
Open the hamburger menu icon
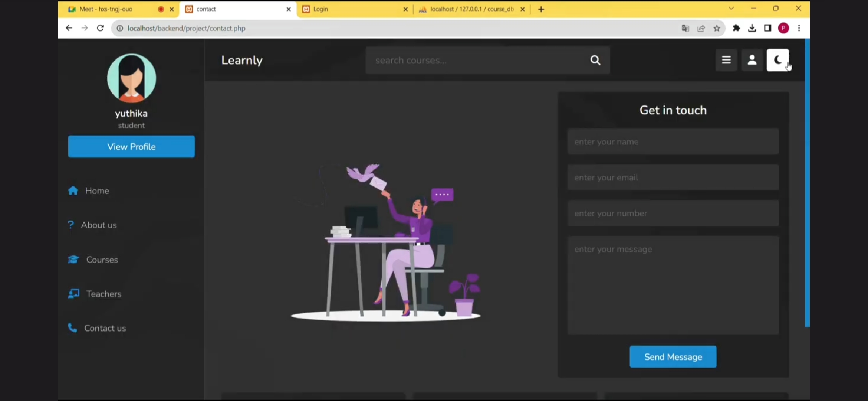[x=726, y=60]
